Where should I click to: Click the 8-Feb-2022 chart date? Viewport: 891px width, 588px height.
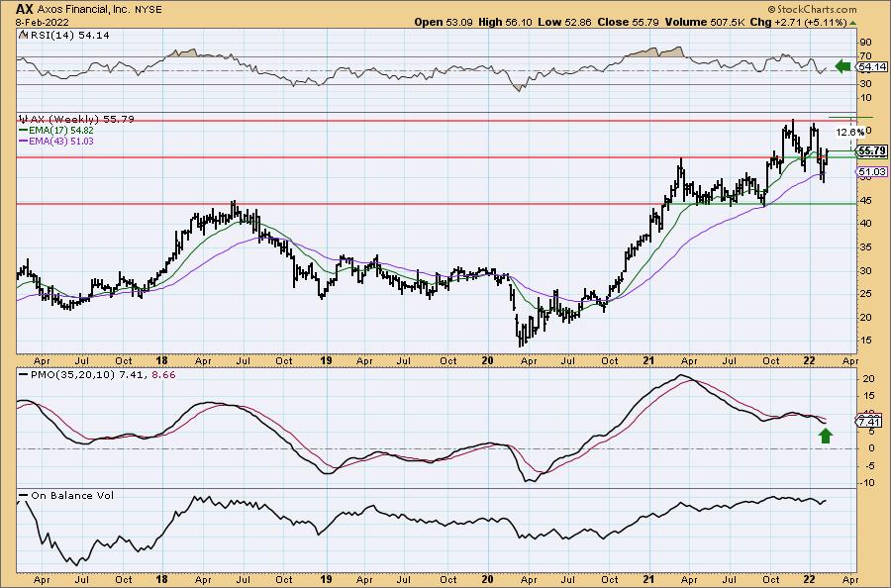click(x=44, y=22)
